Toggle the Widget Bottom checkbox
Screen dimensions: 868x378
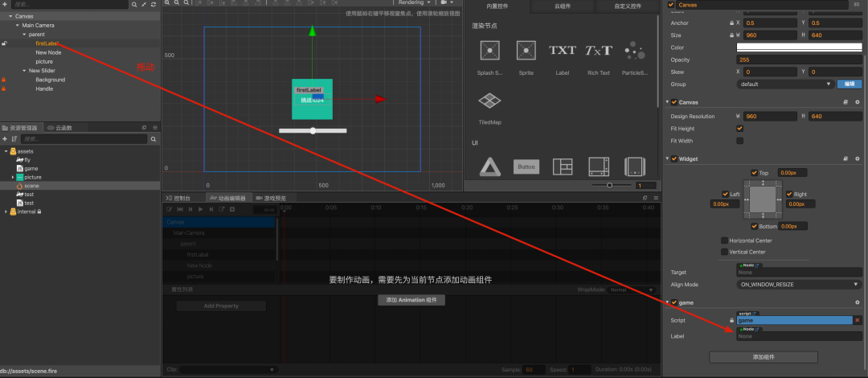pyautogui.click(x=754, y=226)
